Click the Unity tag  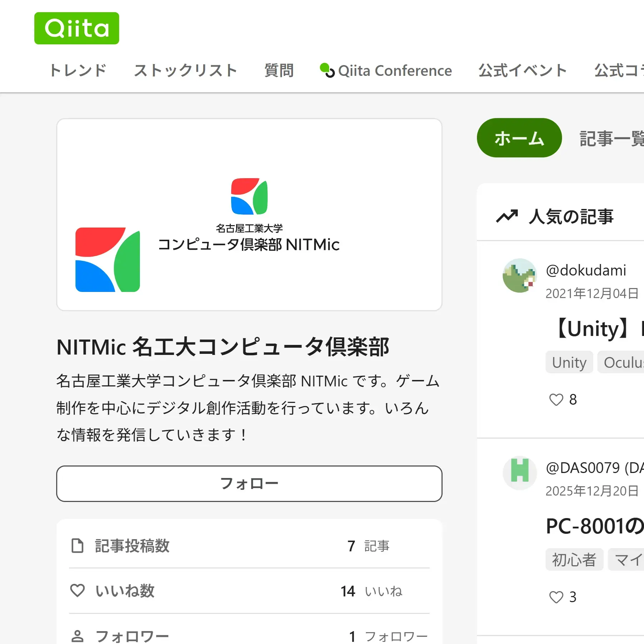(569, 362)
